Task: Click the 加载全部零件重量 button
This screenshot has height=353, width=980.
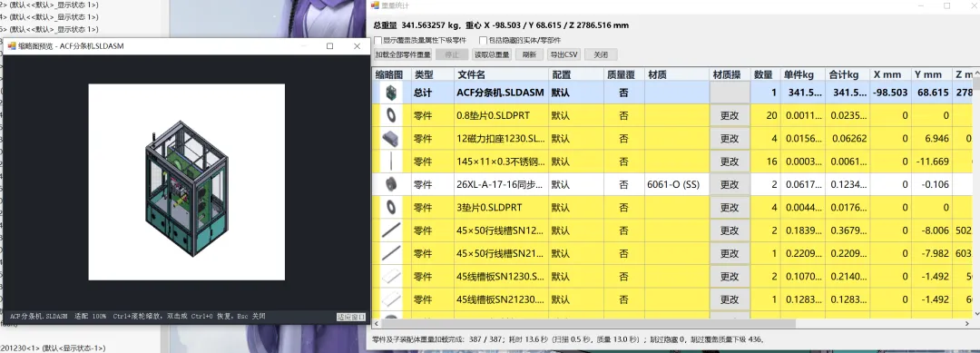Action: pos(403,54)
